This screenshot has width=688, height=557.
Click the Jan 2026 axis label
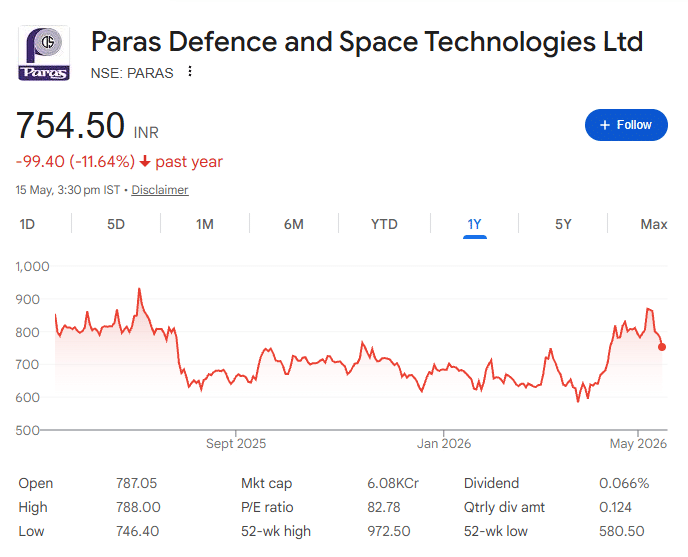[444, 444]
